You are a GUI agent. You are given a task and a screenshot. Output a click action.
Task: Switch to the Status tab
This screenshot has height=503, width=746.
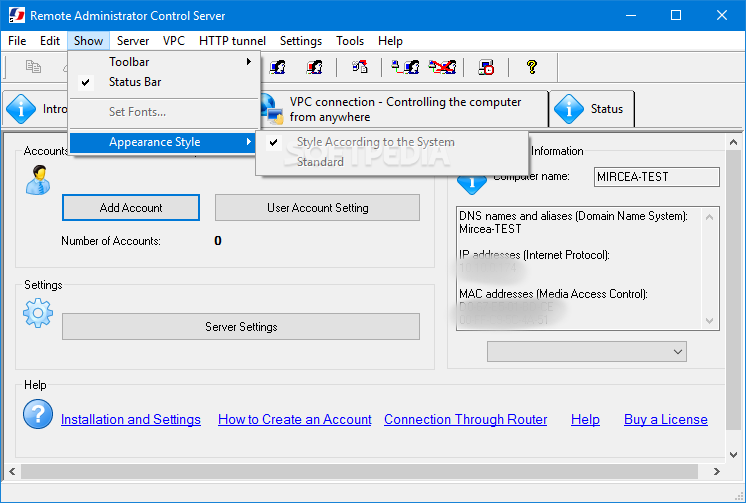point(591,109)
